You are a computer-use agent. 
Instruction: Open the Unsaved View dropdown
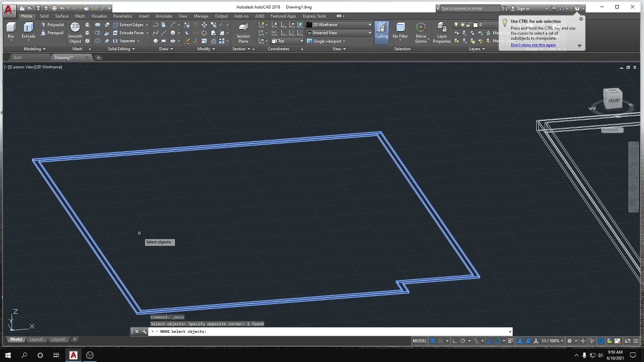[339, 33]
